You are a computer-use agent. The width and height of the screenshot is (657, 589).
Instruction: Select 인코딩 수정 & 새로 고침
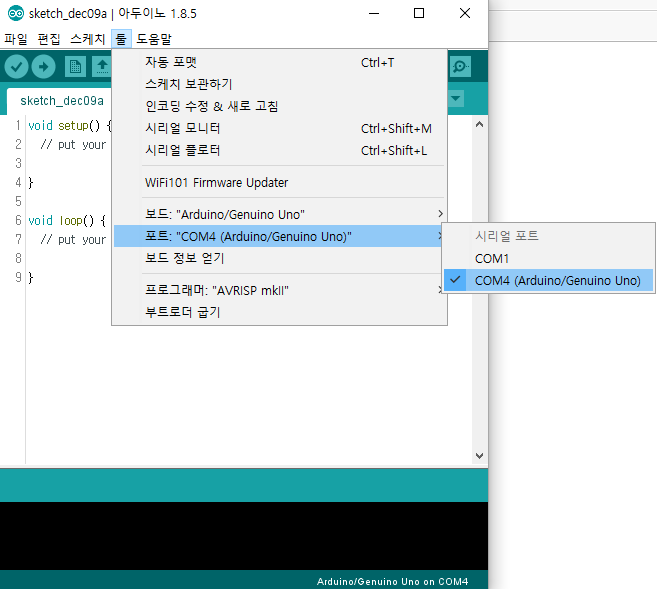(x=280, y=106)
